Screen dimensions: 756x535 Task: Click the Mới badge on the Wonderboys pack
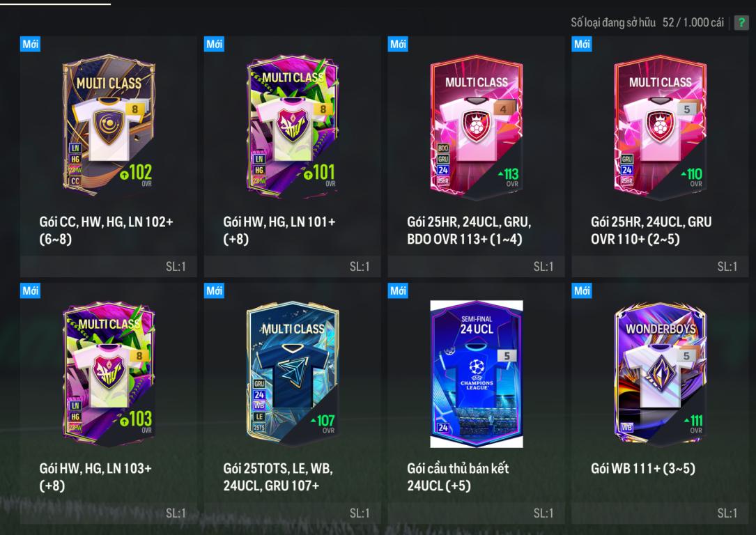coord(582,290)
